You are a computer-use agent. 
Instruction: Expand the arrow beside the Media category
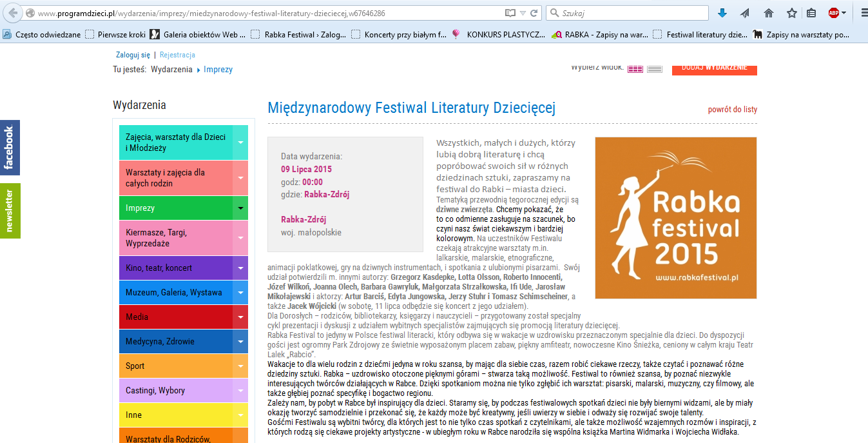(x=240, y=317)
